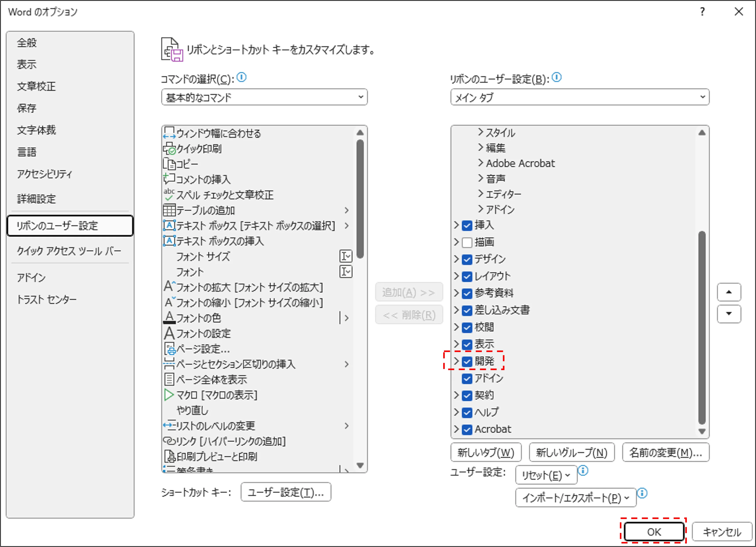Switch to クイック アクセス ツール バー category
The height and width of the screenshot is (547, 756).
69,251
